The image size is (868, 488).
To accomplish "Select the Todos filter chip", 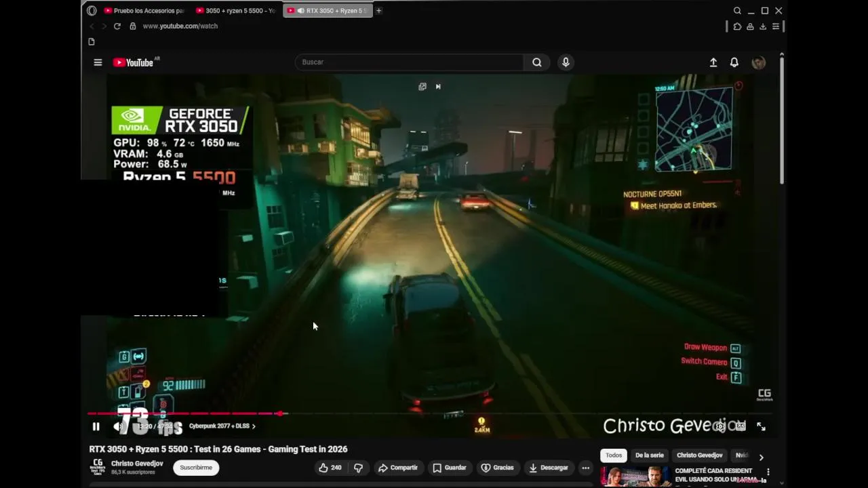I will 614,455.
